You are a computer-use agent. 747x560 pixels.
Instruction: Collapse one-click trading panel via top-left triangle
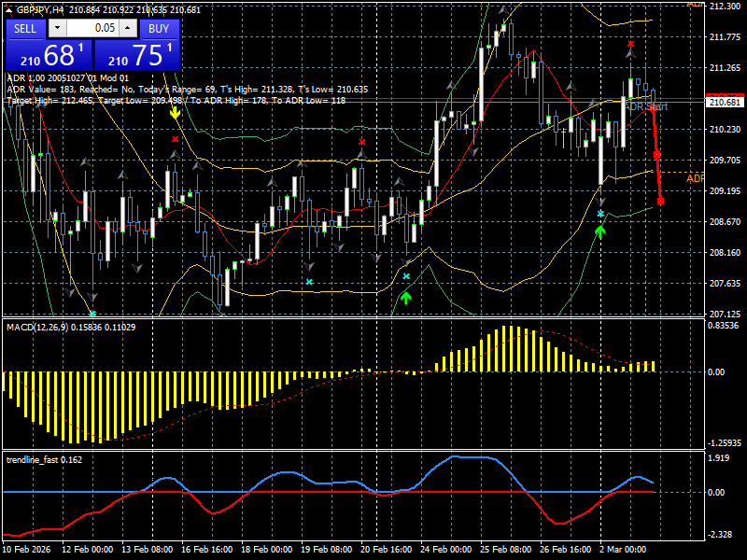pyautogui.click(x=10, y=9)
